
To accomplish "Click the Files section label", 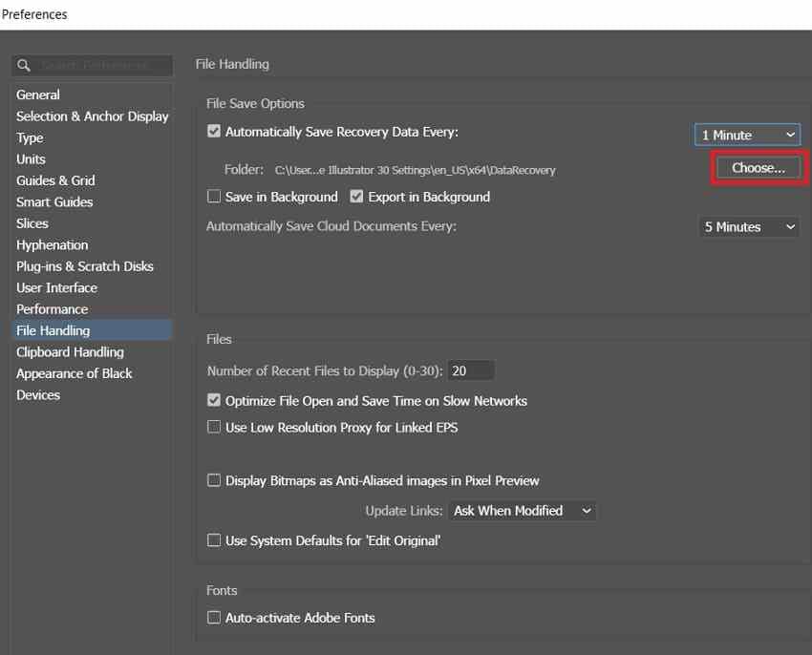I will pyautogui.click(x=219, y=339).
